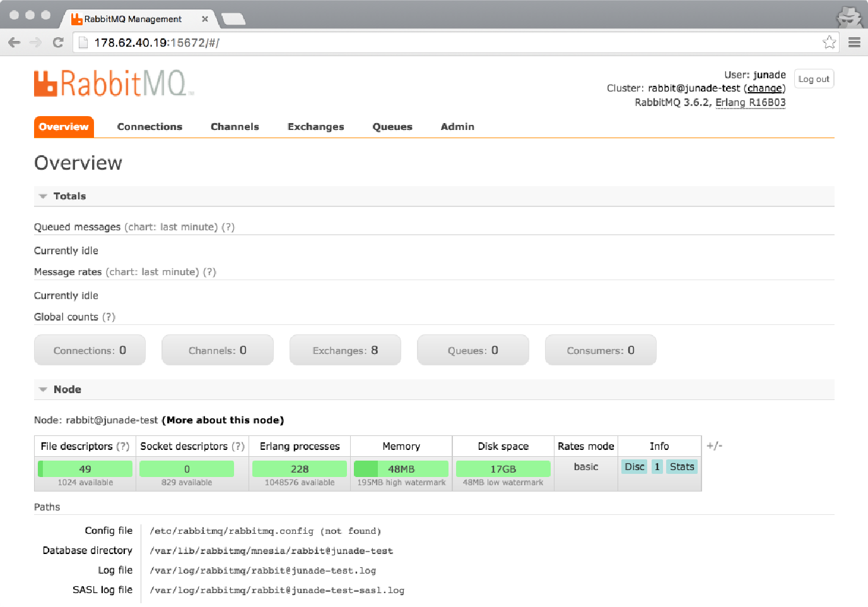Click the browser forward arrow
This screenshot has height=607, width=868.
click(36, 42)
